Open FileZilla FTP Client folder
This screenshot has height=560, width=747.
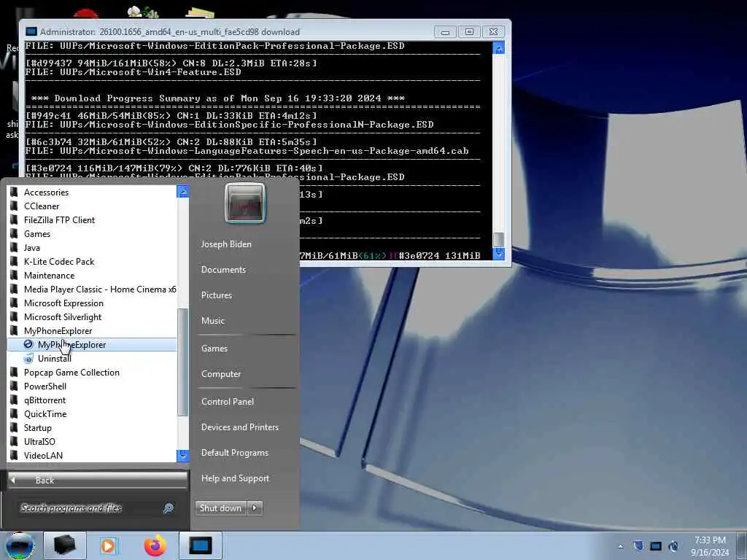coord(59,220)
